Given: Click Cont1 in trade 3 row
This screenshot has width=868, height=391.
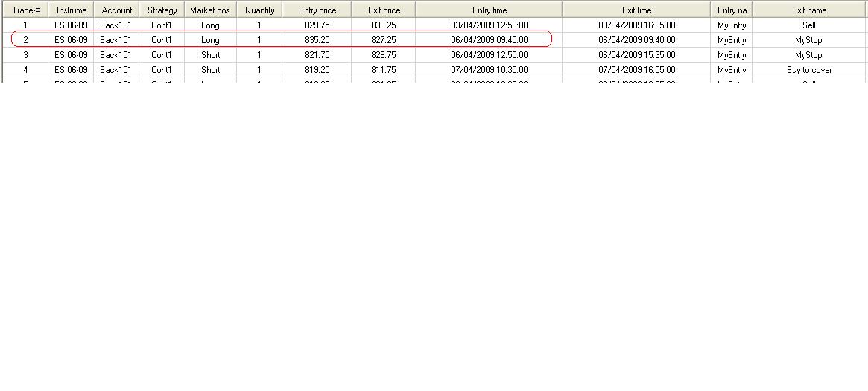Looking at the screenshot, I should [162, 55].
